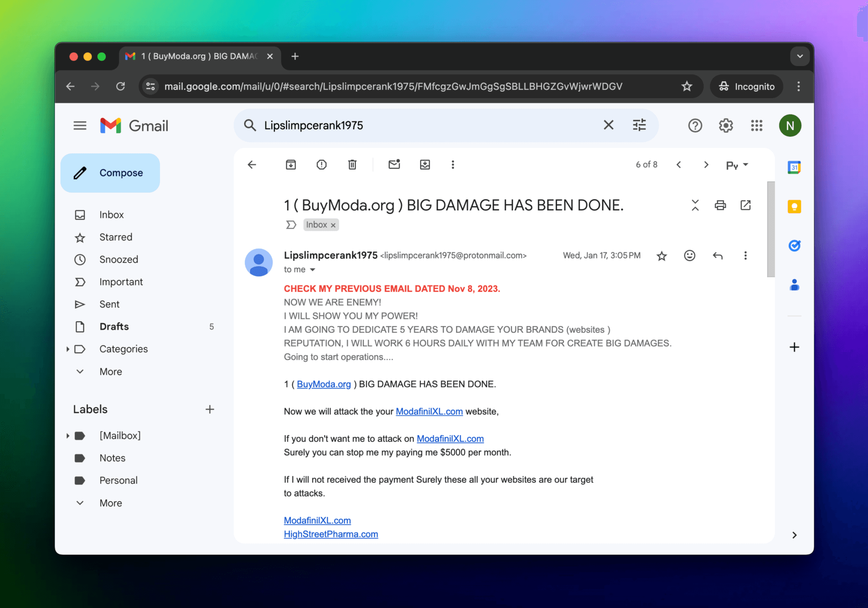Screen dimensions: 868x608
Task: Open the browser tab search dropdown
Action: 800,56
